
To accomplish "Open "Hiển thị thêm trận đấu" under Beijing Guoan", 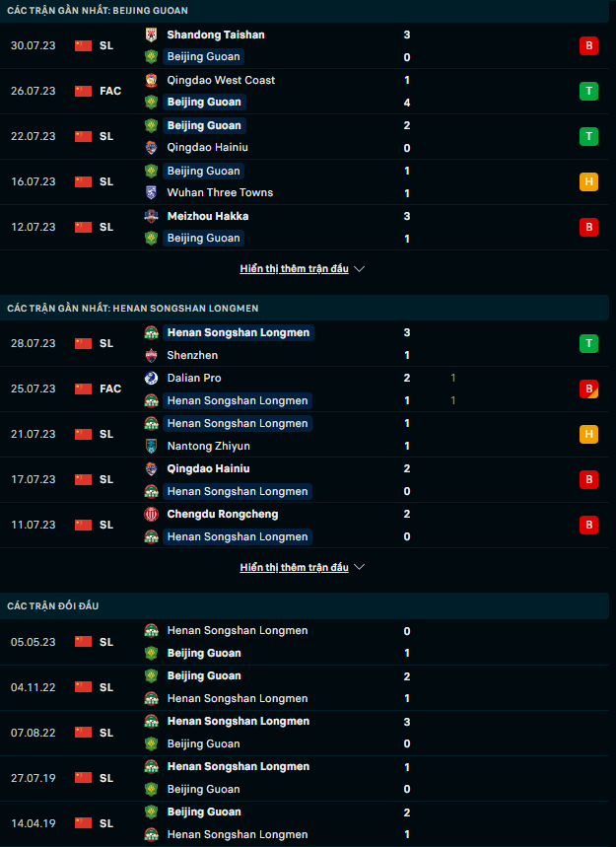I will [x=294, y=269].
